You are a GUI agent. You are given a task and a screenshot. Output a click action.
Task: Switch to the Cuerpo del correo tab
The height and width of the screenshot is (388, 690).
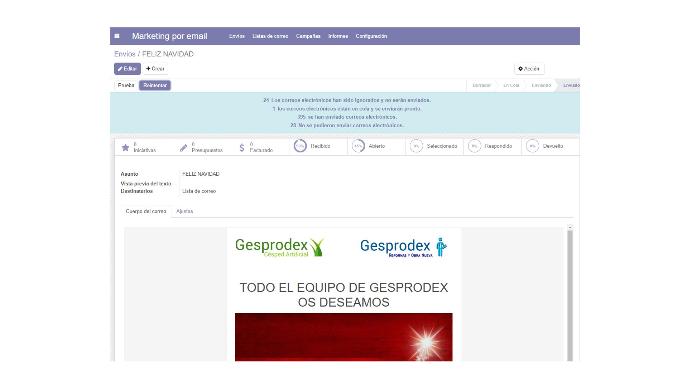146,211
